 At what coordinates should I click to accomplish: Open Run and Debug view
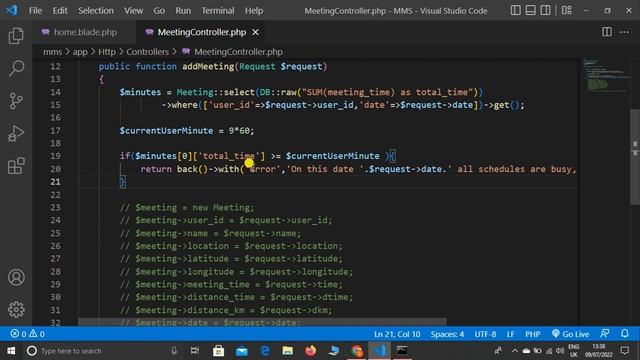tap(16, 133)
